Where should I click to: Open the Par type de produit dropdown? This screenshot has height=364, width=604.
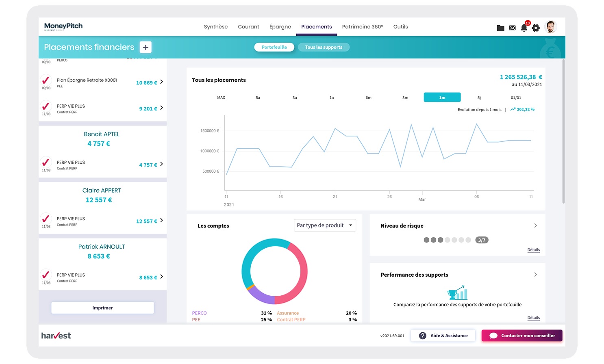click(325, 225)
